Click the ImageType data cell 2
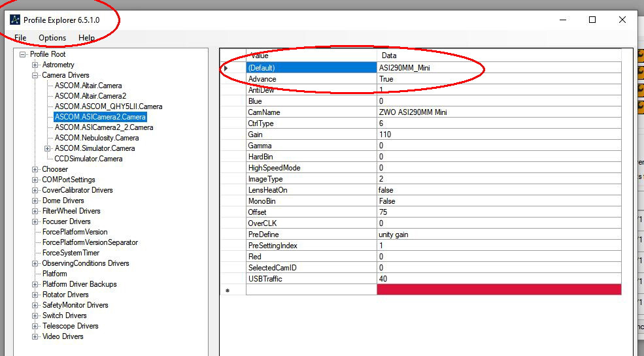The height and width of the screenshot is (356, 644). [499, 179]
